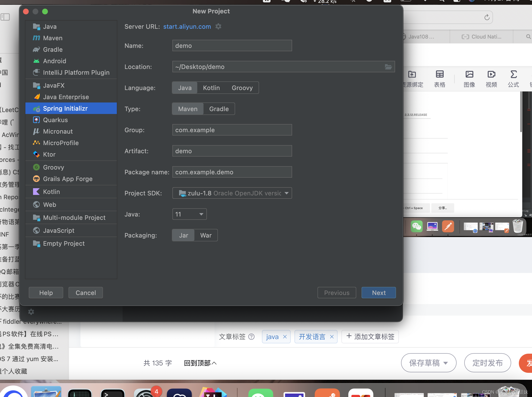The image size is (532, 397).
Task: Toggle Kotlin language selection
Action: coord(210,88)
